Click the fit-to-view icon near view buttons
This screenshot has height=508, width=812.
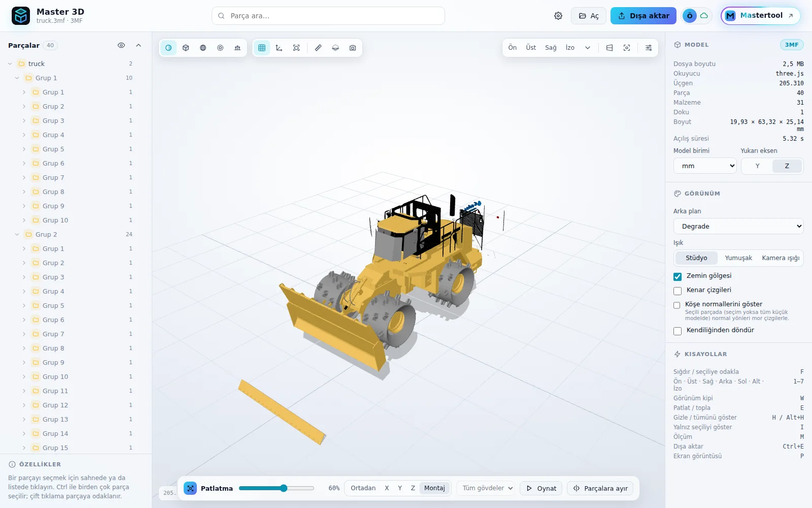[x=627, y=48]
